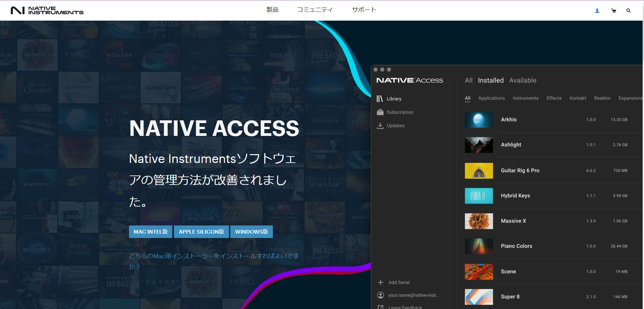Click the your.name@native-inst account text
Viewport: 644px width, 309px height.
point(413,295)
